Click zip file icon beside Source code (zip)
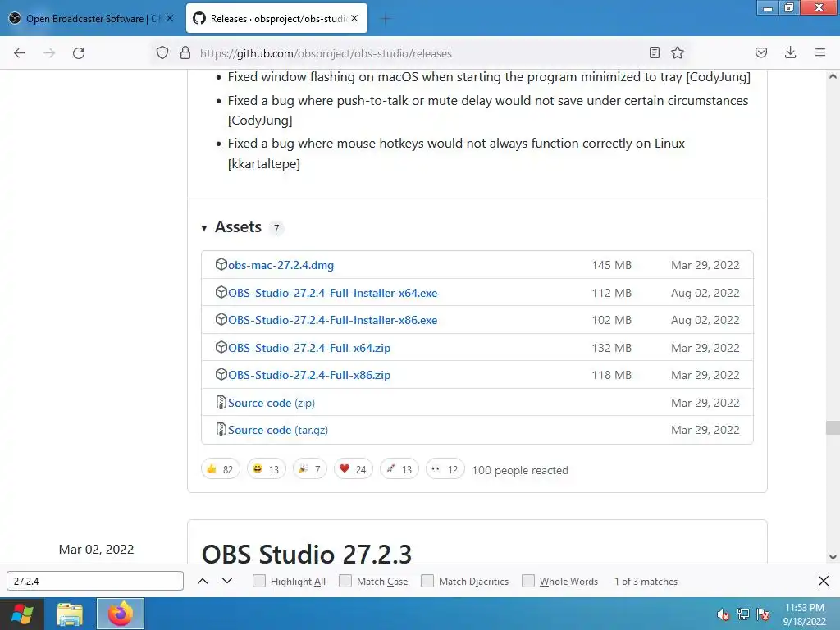 [221, 402]
